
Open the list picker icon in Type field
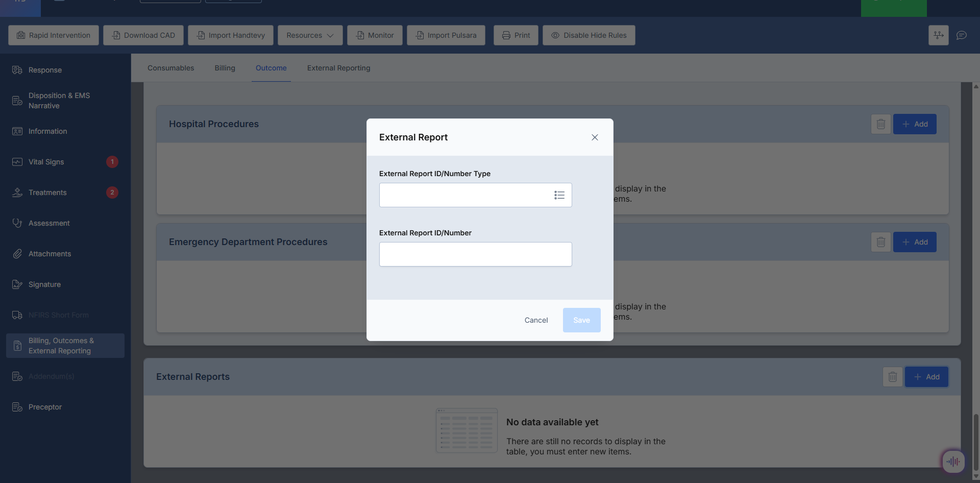coord(559,195)
